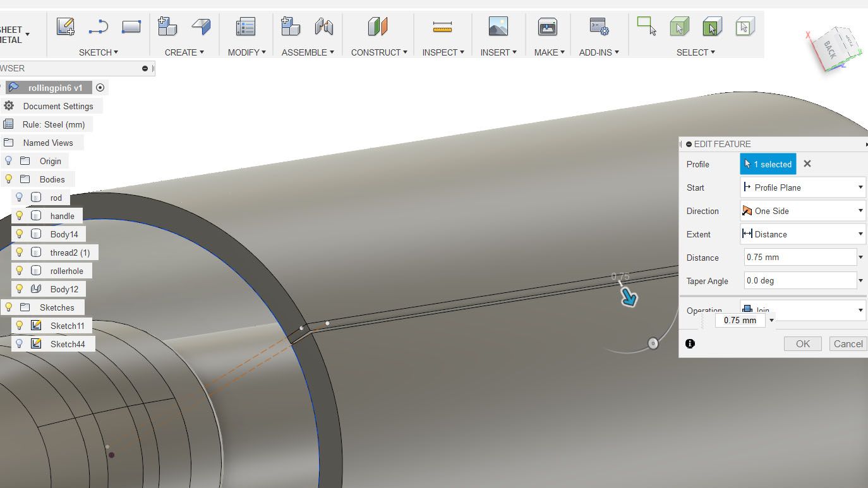This screenshot has height=488, width=868.
Task: Select the Joint tool icon
Action: [x=324, y=27]
